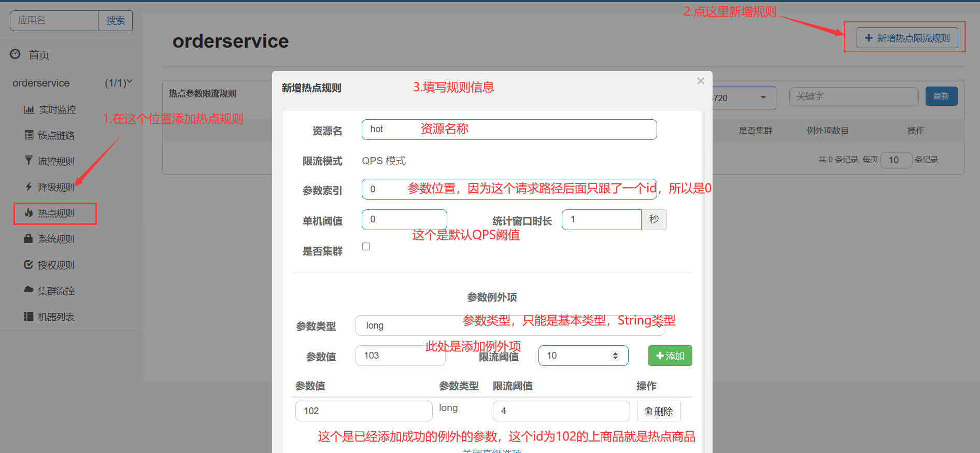Focus the 参数值 field showing 103

[x=400, y=356]
